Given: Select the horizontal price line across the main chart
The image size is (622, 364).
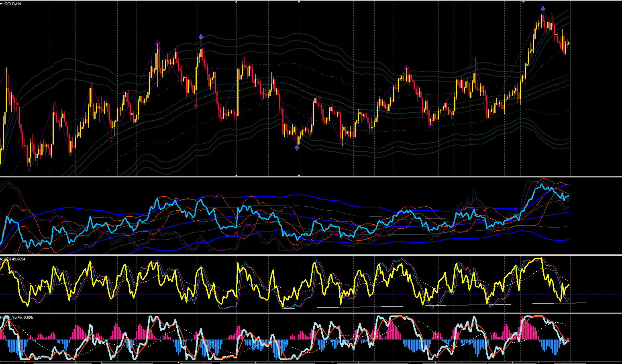Looking at the screenshot, I should 311,42.
